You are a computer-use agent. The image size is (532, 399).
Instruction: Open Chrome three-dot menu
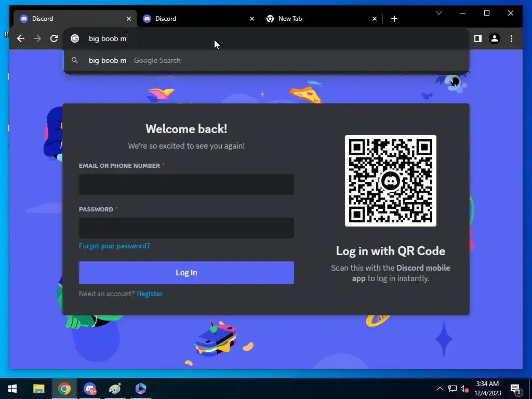click(x=511, y=38)
